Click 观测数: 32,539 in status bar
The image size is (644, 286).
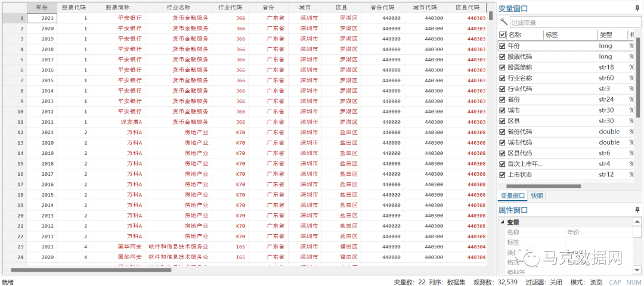(x=495, y=282)
